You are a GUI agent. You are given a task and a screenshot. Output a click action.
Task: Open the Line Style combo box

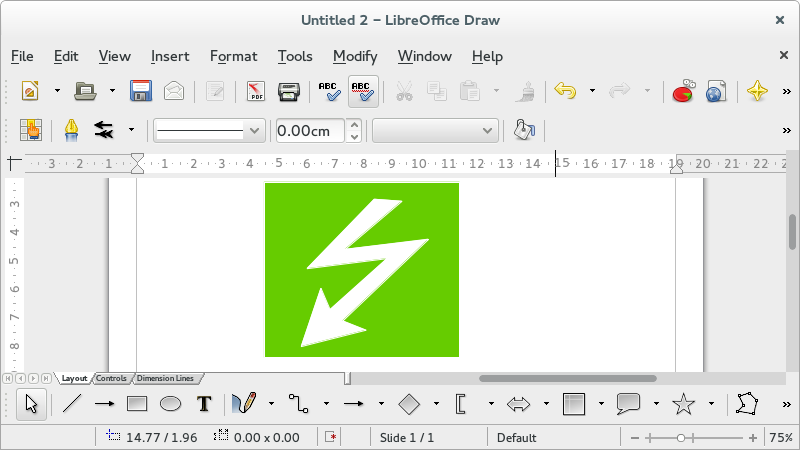pyautogui.click(x=210, y=131)
